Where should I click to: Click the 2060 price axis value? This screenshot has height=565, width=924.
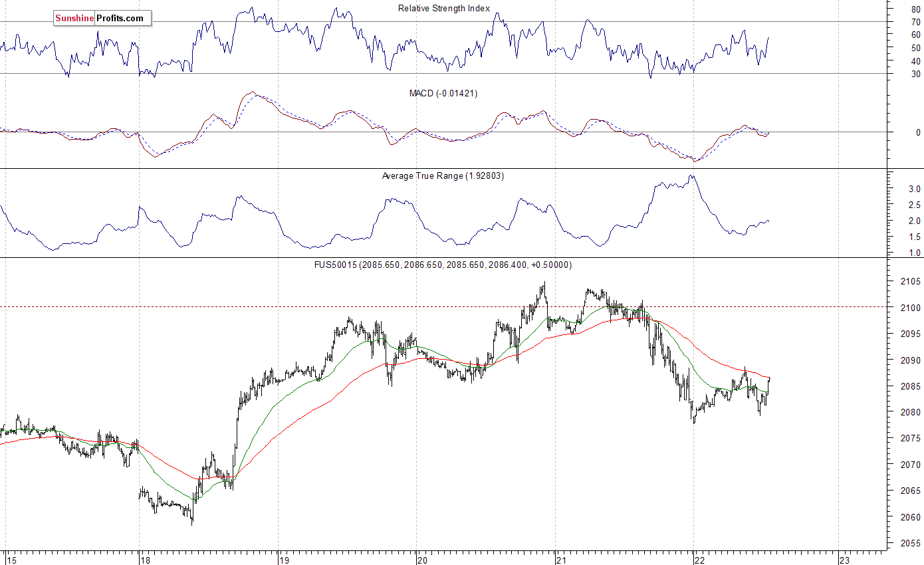click(910, 518)
